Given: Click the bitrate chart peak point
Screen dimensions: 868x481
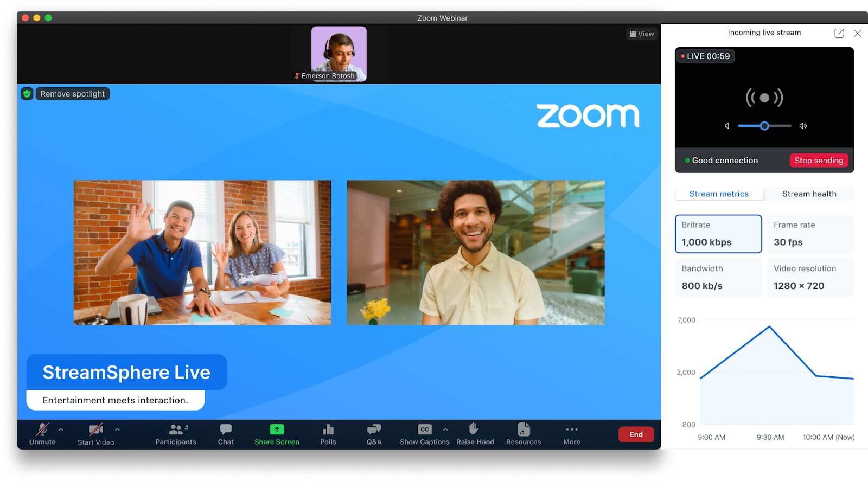Looking at the screenshot, I should [x=769, y=326].
